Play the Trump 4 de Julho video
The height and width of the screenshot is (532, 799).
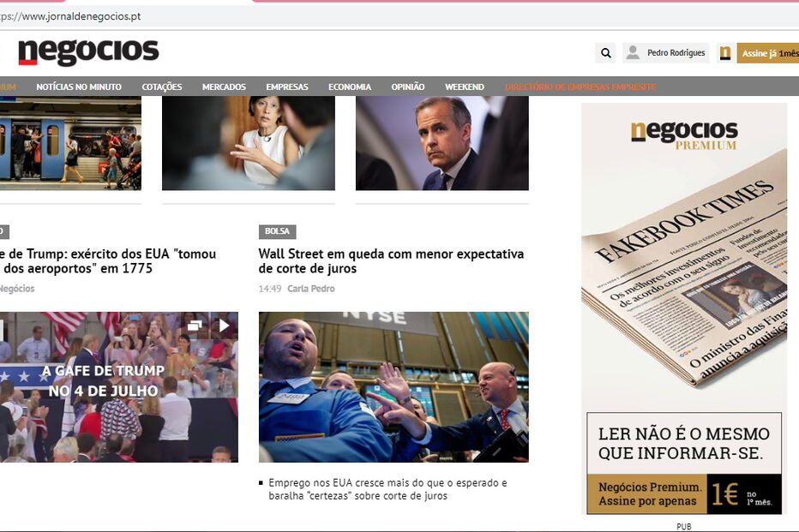pyautogui.click(x=225, y=326)
